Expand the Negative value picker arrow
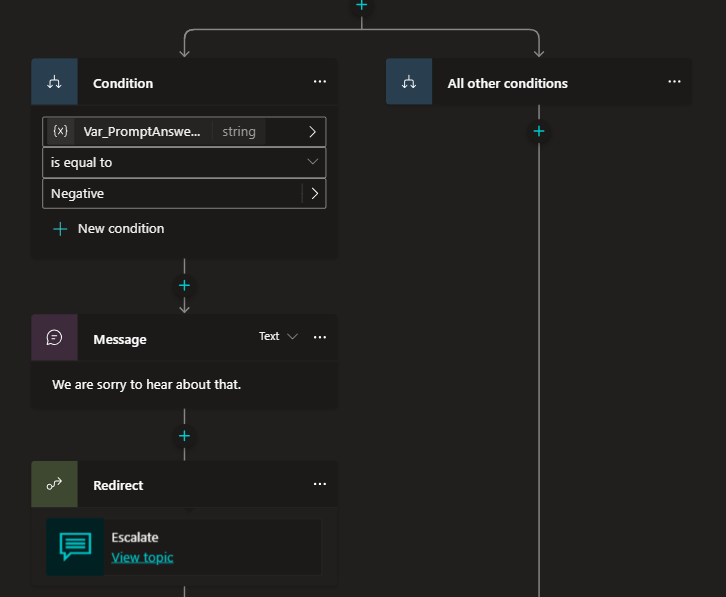Screen dimensions: 726x597 click(x=314, y=193)
